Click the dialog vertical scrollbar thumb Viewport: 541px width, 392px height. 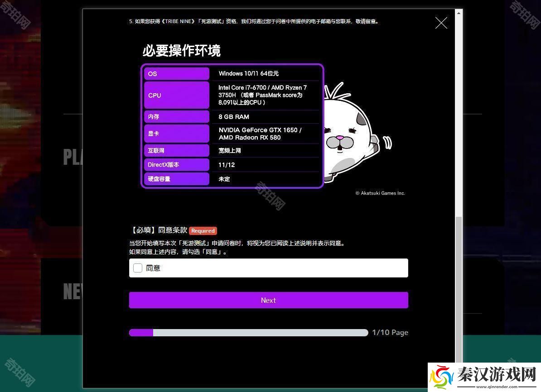[x=459, y=290]
